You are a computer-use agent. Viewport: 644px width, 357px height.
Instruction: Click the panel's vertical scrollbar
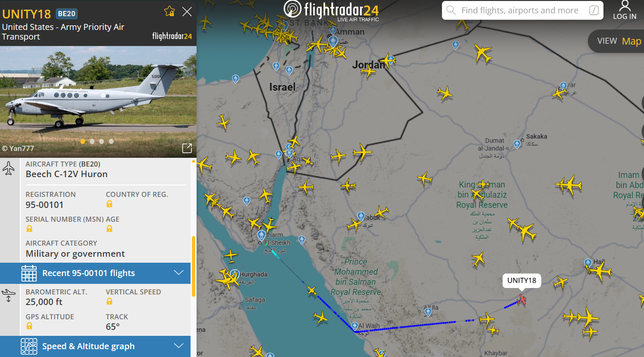193,266
